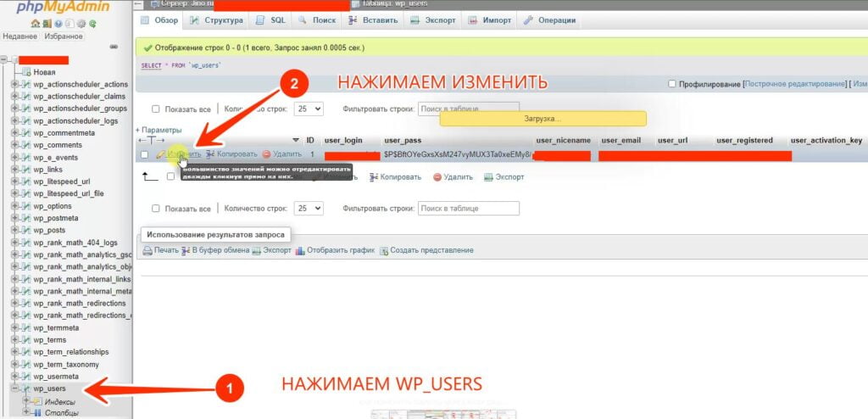The image size is (868, 419).
Task: Sort by user_login column header
Action: pyautogui.click(x=343, y=141)
